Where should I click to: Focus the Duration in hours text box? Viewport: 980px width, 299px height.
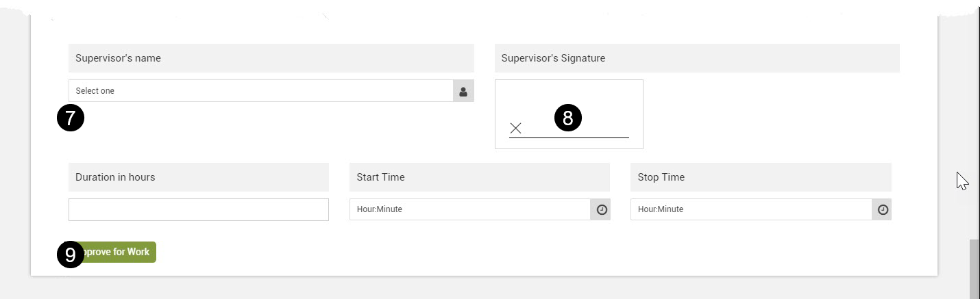tap(199, 209)
